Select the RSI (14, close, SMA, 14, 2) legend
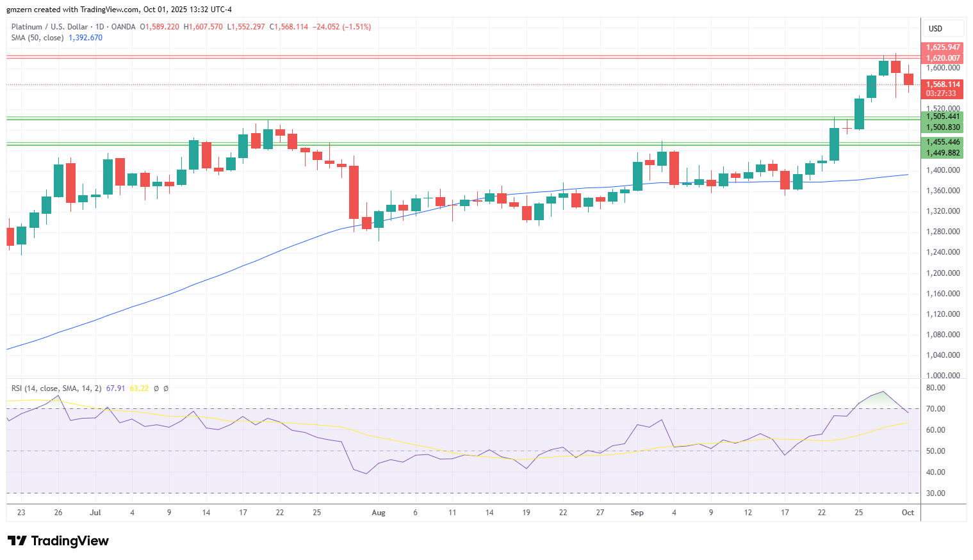Image resolution: width=973 pixels, height=560 pixels. click(x=56, y=388)
